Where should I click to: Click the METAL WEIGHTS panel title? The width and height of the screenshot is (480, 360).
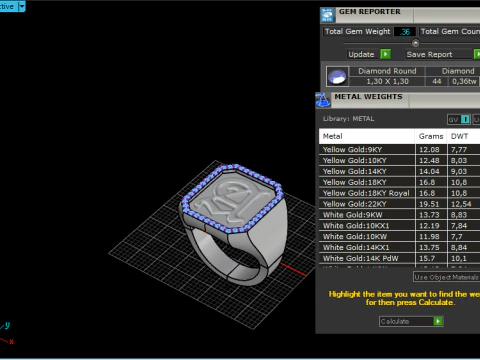click(x=368, y=97)
